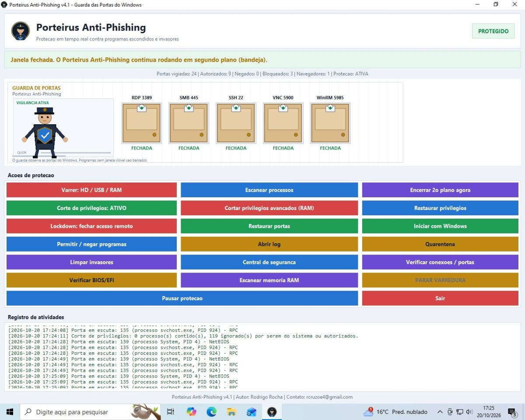Click the 'Acoes de protecao' section label
This screenshot has width=525, height=420.
(31, 175)
